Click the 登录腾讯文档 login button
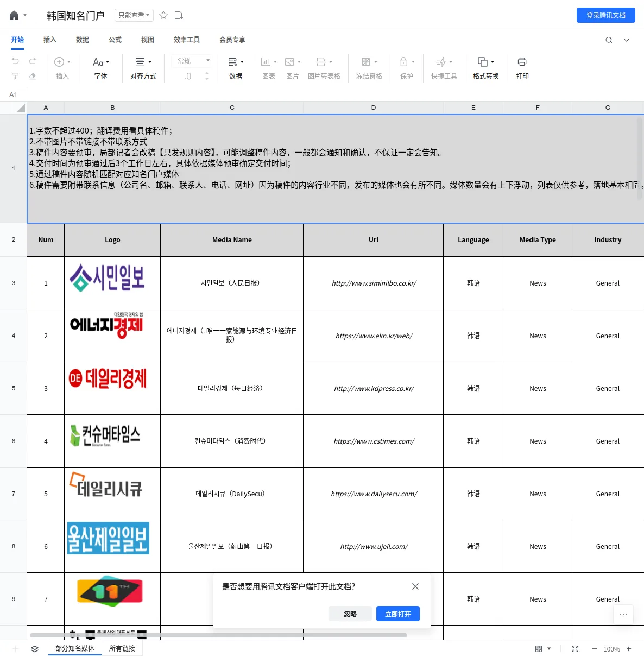This screenshot has height=657, width=644. [606, 15]
